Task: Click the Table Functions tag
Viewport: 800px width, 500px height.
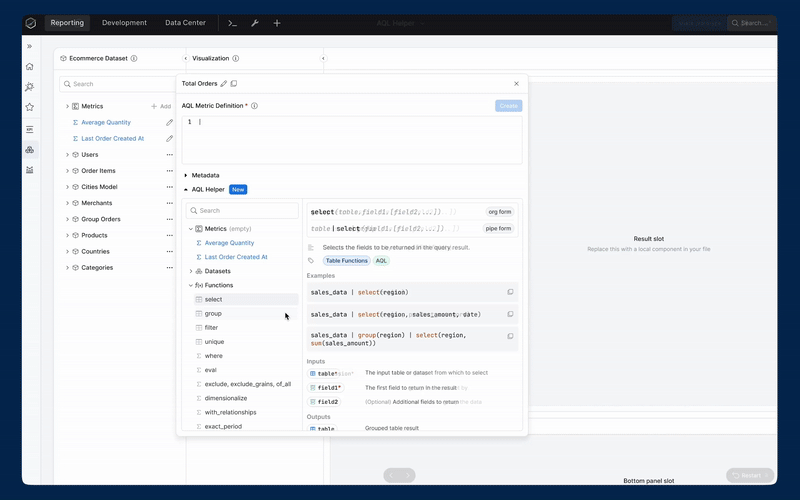Action: click(346, 261)
